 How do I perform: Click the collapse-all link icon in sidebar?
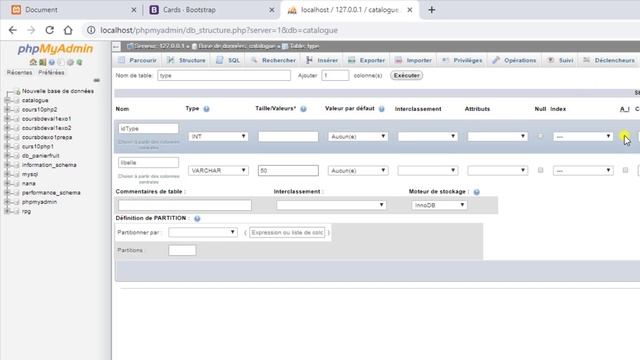(x=96, y=80)
